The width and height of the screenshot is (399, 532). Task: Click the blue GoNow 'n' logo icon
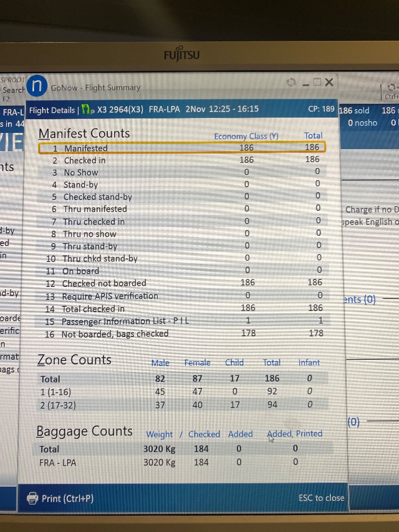[37, 85]
